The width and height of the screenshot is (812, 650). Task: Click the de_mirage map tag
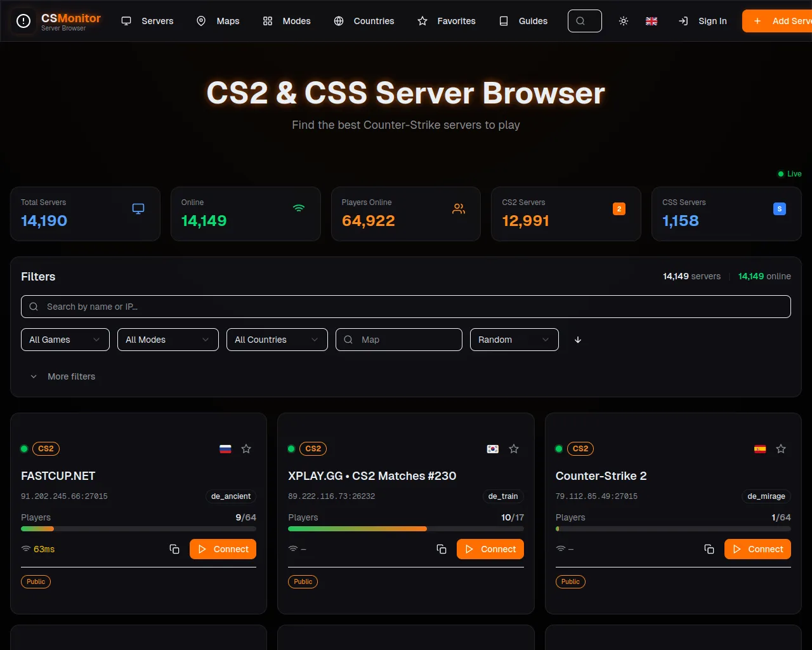click(x=766, y=496)
